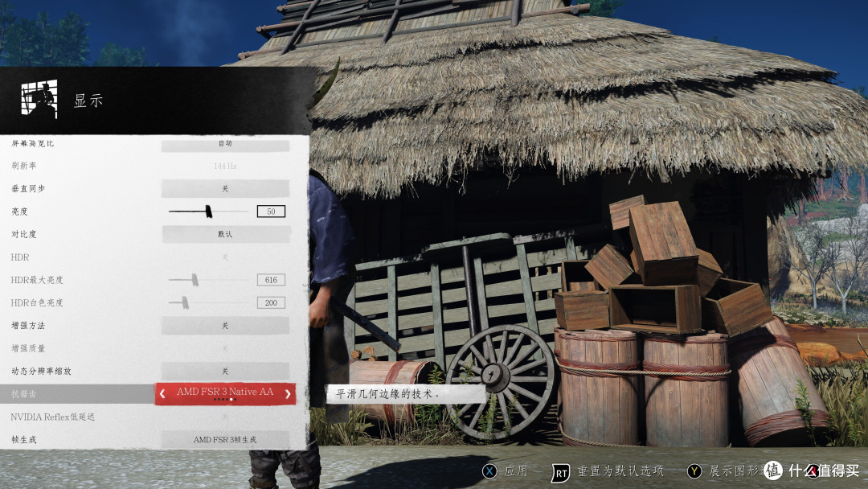Viewport: 868px width, 489px height.
Task: Click the 显示 section title
Action: click(88, 101)
